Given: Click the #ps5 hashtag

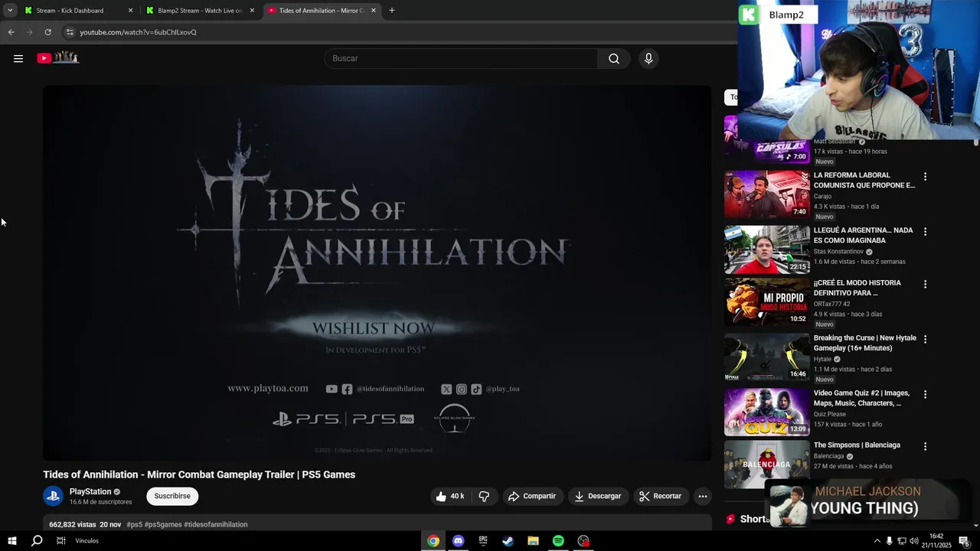Looking at the screenshot, I should [x=134, y=525].
